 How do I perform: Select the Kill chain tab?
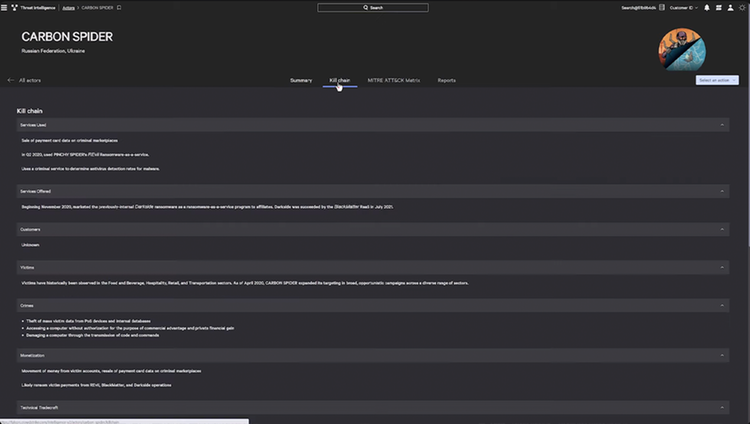point(340,80)
